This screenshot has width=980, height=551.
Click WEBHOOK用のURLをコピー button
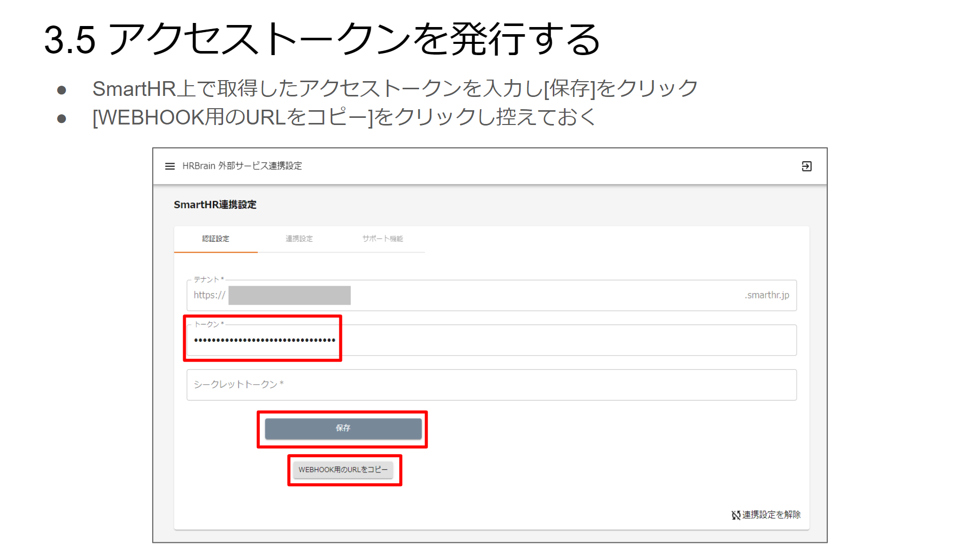pos(343,470)
